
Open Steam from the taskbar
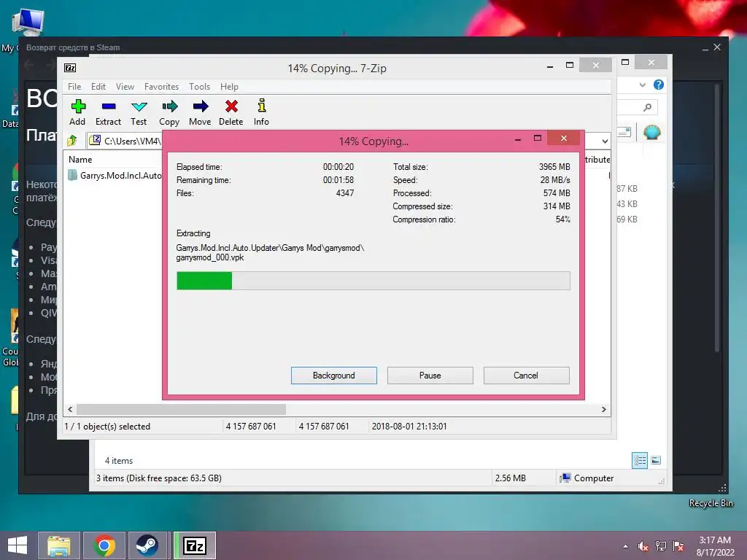pyautogui.click(x=147, y=545)
